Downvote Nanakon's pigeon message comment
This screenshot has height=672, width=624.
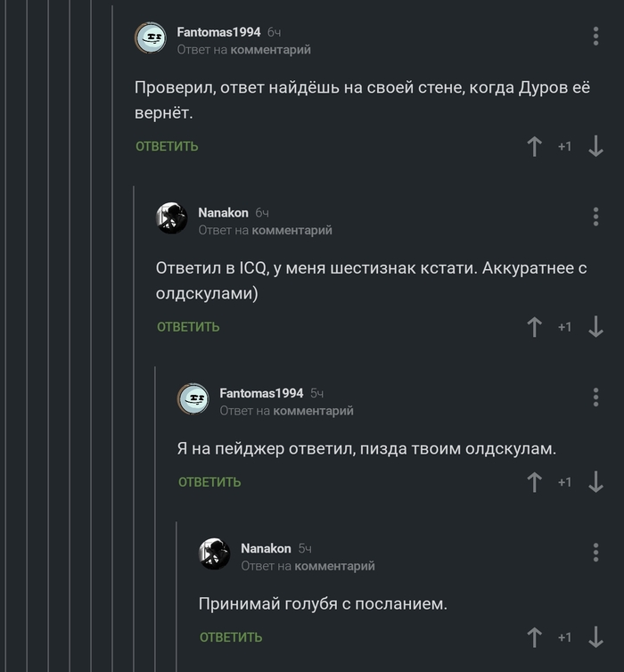596,637
